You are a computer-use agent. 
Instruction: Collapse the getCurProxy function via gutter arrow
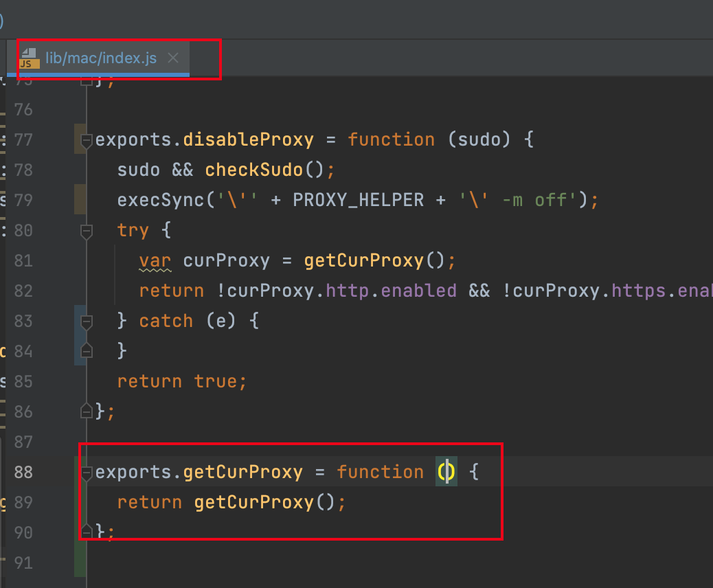[86, 473]
